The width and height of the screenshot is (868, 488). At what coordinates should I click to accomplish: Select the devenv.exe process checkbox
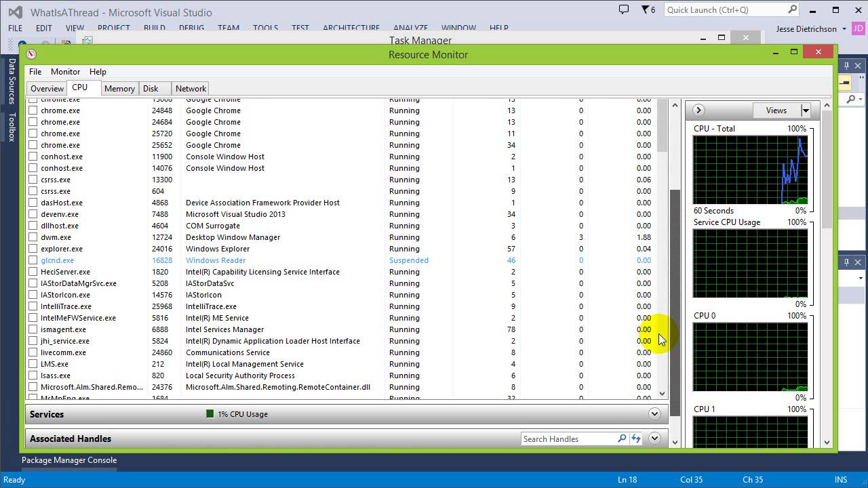(x=33, y=214)
